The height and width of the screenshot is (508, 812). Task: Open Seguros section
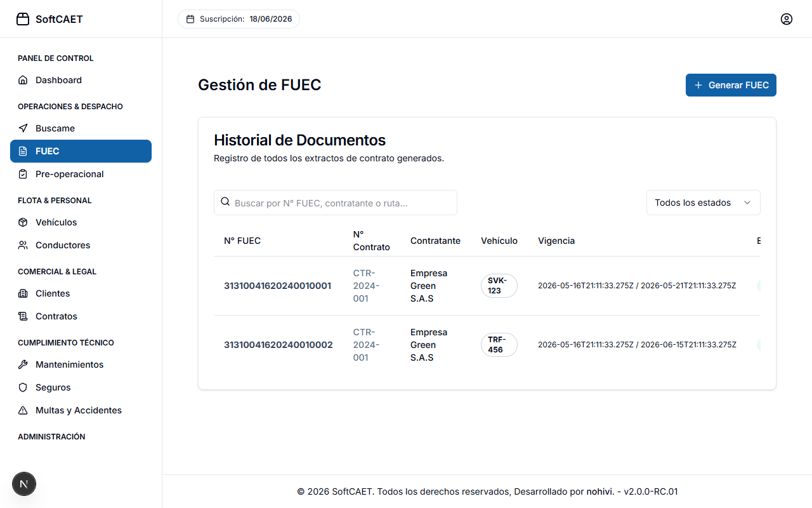[x=81, y=387]
